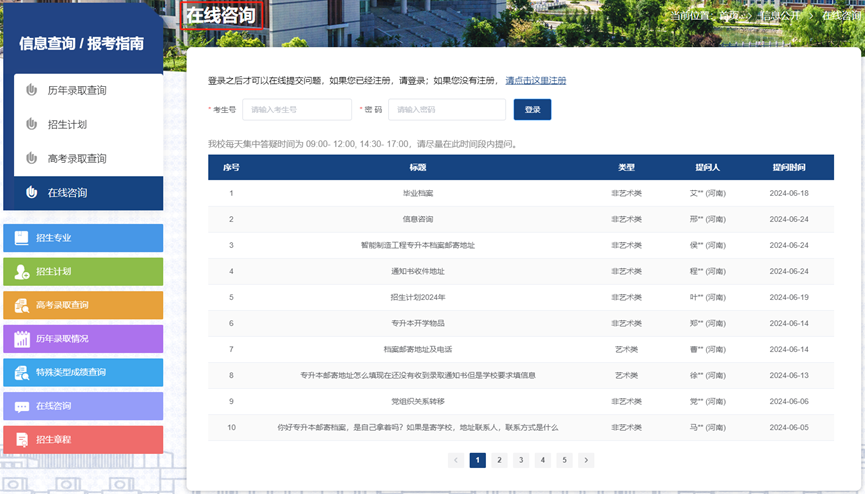Click the purple 历年录取情况 chart icon
This screenshot has width=865, height=494.
coord(22,339)
